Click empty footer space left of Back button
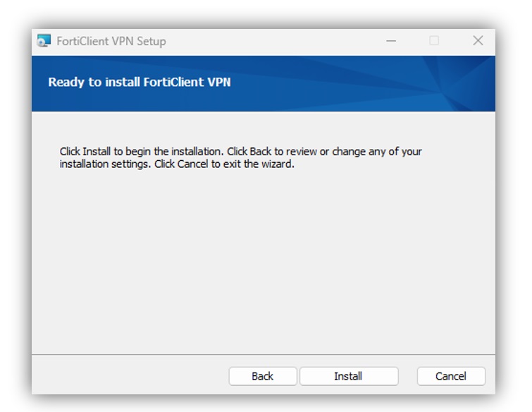532x412 pixels. [129, 376]
